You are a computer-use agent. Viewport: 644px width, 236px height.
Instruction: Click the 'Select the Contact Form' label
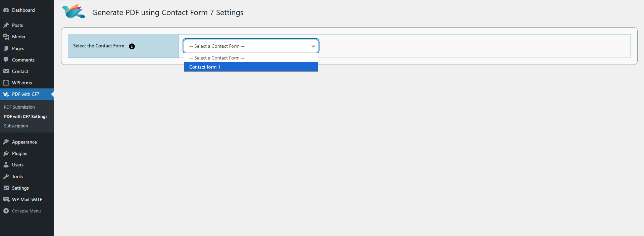coord(99,46)
